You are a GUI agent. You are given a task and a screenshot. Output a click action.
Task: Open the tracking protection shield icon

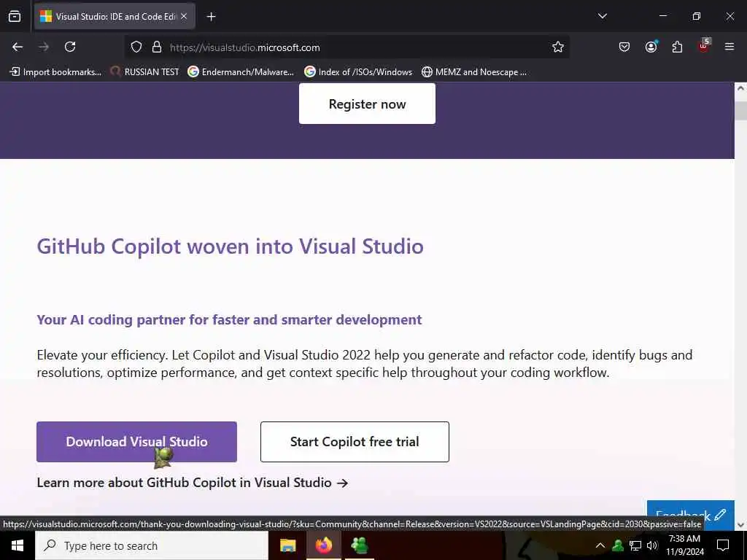pos(136,47)
